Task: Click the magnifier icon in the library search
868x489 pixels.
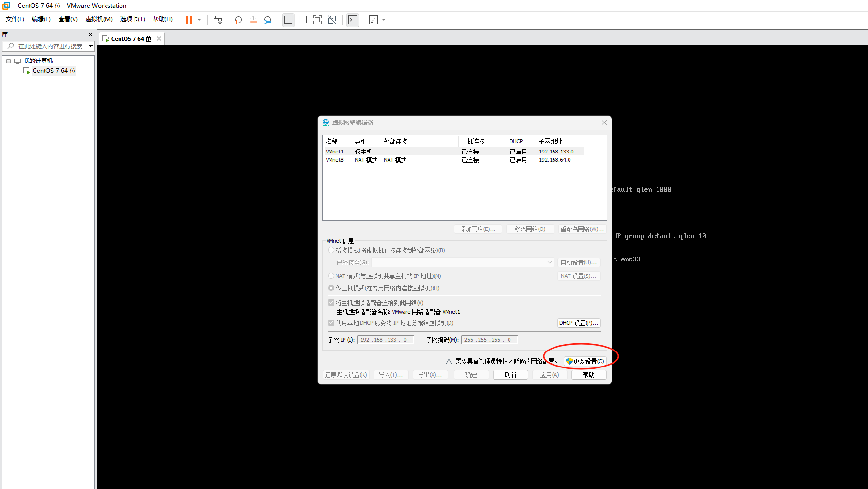Action: [11, 46]
